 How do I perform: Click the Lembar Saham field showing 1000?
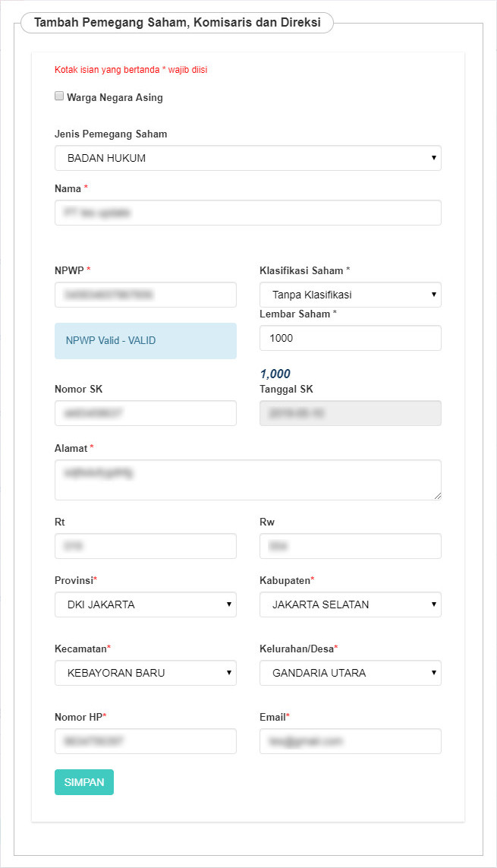click(x=350, y=338)
